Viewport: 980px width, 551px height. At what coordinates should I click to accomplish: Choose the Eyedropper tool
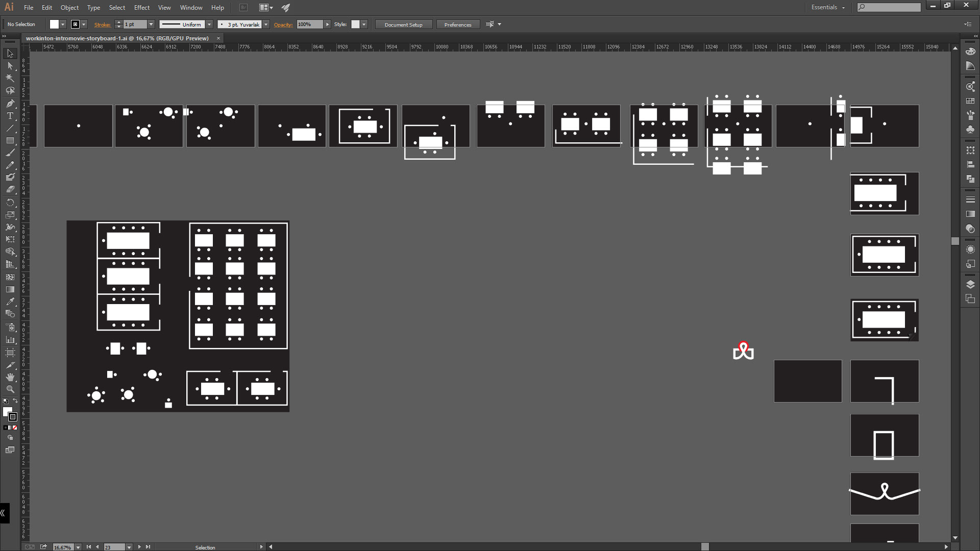(x=10, y=302)
